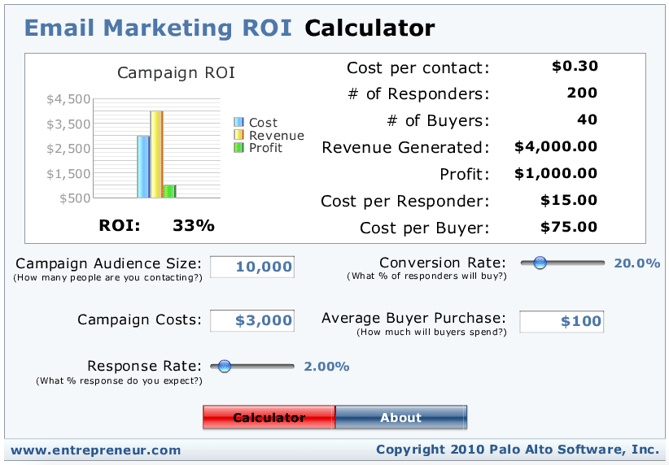Click the green Profit bar in chart
The image size is (669, 465).
[169, 191]
